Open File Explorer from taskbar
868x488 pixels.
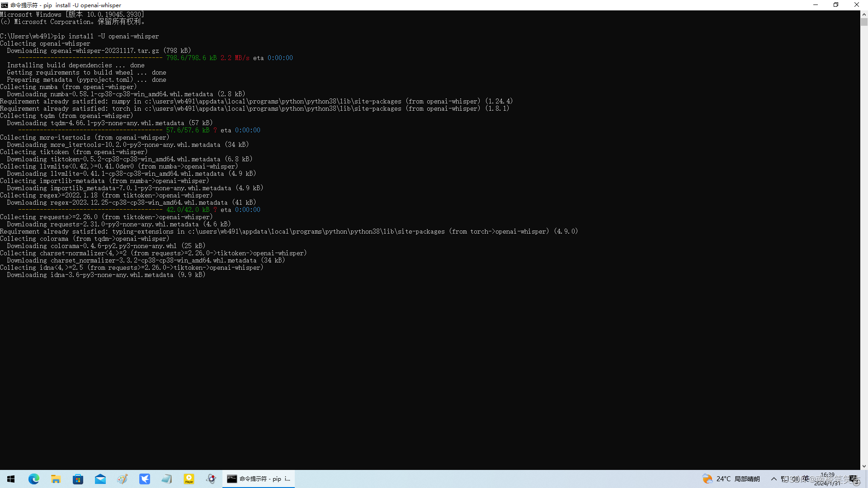[x=56, y=479]
